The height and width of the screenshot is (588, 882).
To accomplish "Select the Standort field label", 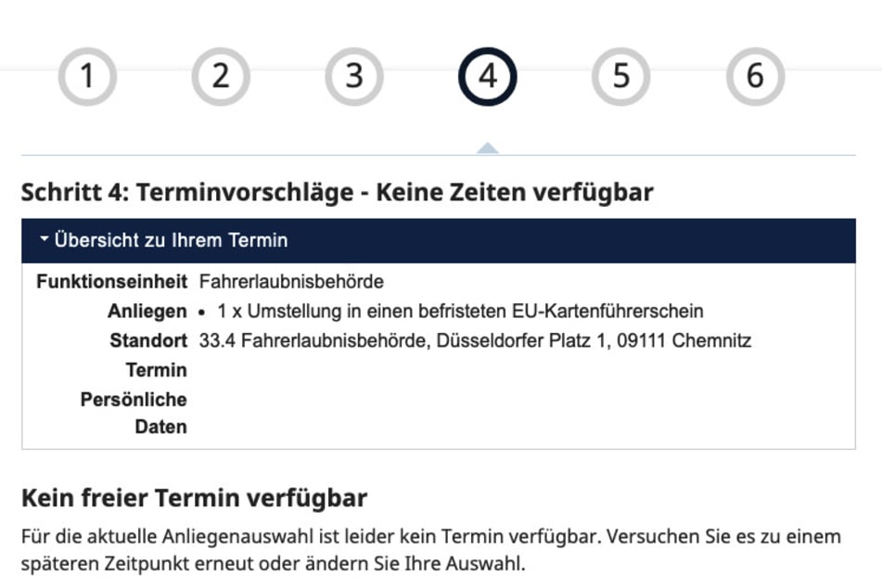I will (150, 340).
